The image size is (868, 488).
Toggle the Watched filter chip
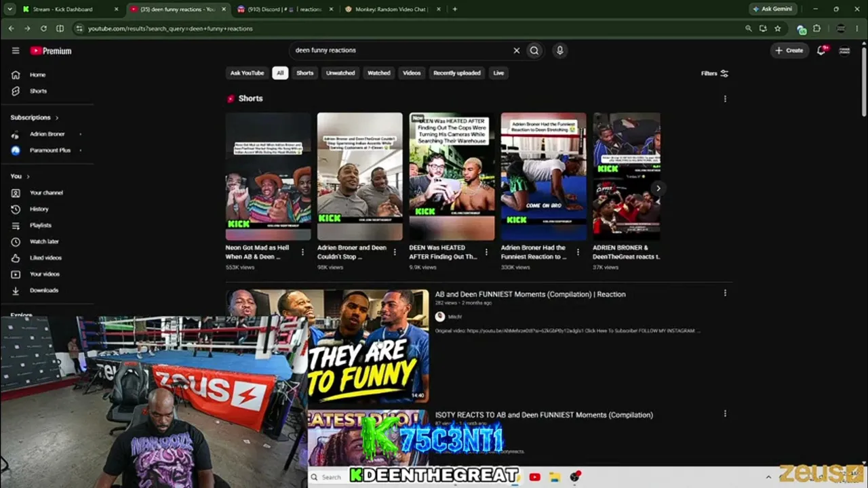pos(379,73)
